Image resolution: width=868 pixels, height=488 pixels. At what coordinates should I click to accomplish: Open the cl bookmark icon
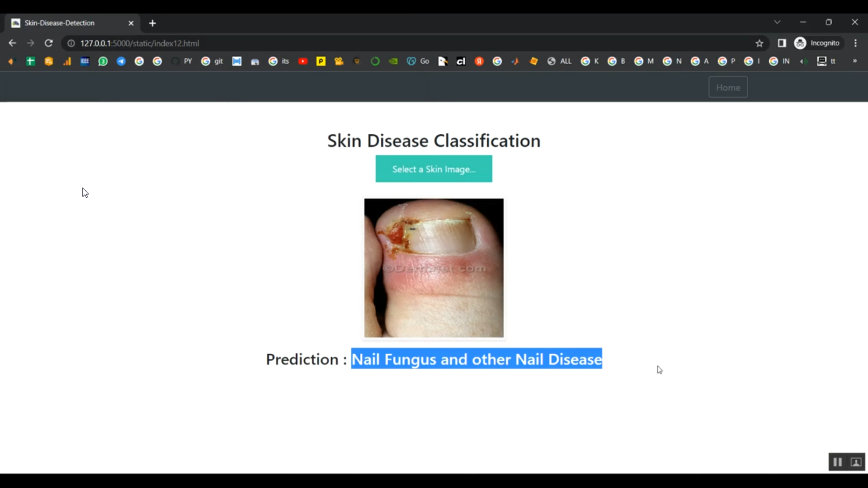pos(461,61)
